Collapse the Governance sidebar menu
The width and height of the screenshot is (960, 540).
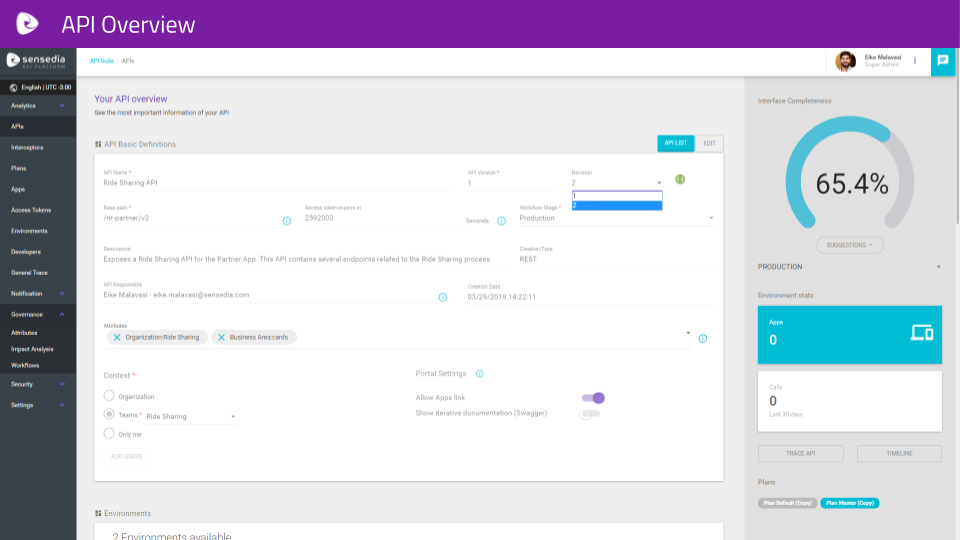point(38,315)
